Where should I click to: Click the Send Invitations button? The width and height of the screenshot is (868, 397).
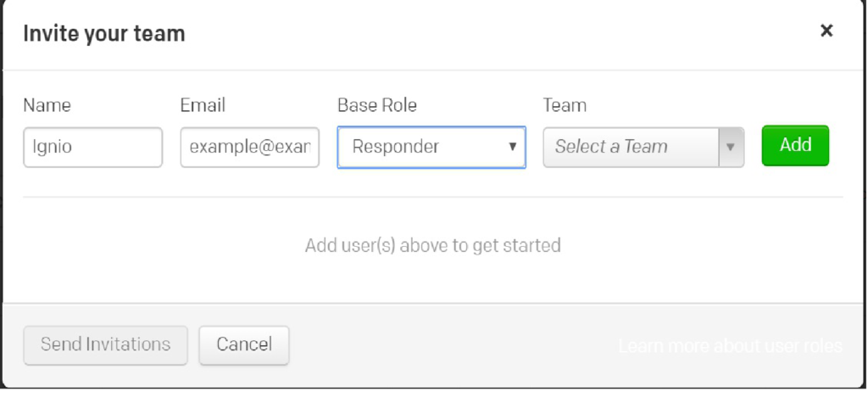(x=105, y=345)
